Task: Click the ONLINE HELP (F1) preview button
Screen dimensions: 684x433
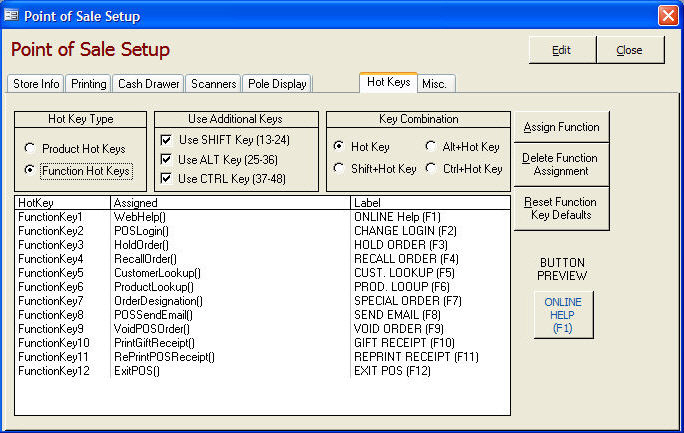Action: pos(561,315)
